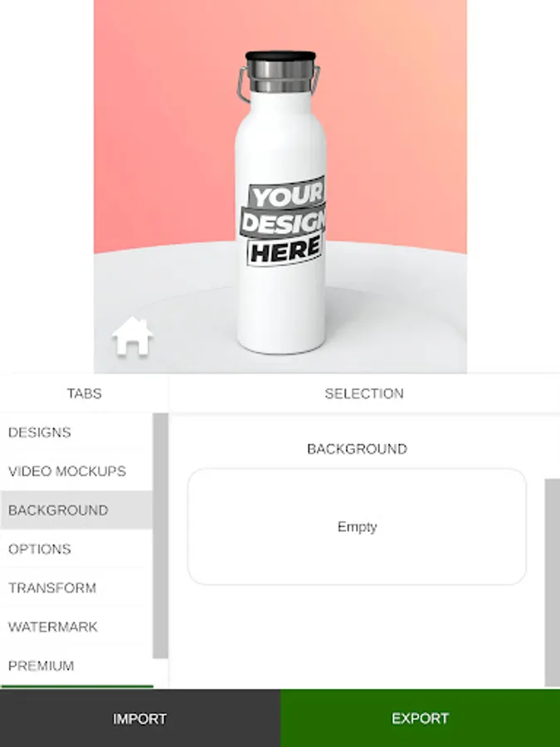Click the TABS column header

point(85,393)
